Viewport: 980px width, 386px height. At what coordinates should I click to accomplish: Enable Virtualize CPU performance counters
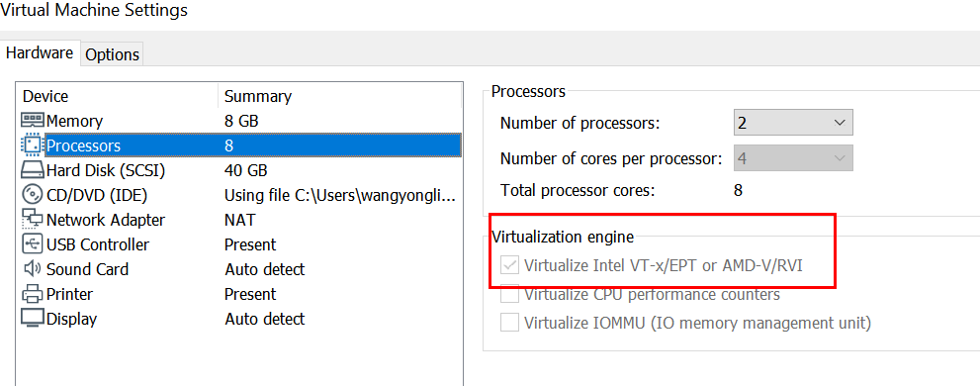coord(510,294)
